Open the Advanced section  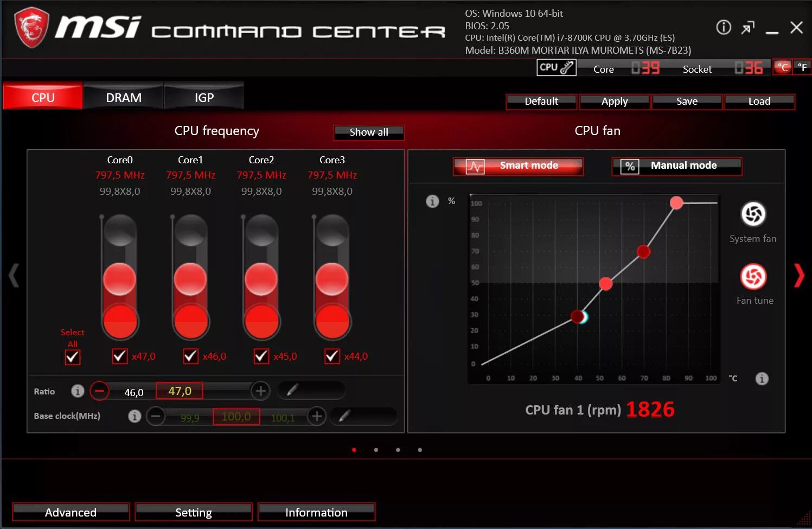click(x=71, y=512)
